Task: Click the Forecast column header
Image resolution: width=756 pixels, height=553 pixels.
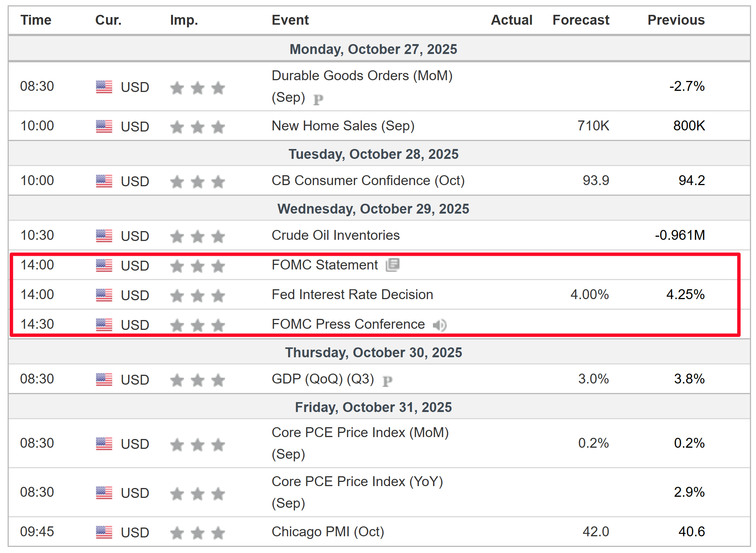Action: click(580, 20)
